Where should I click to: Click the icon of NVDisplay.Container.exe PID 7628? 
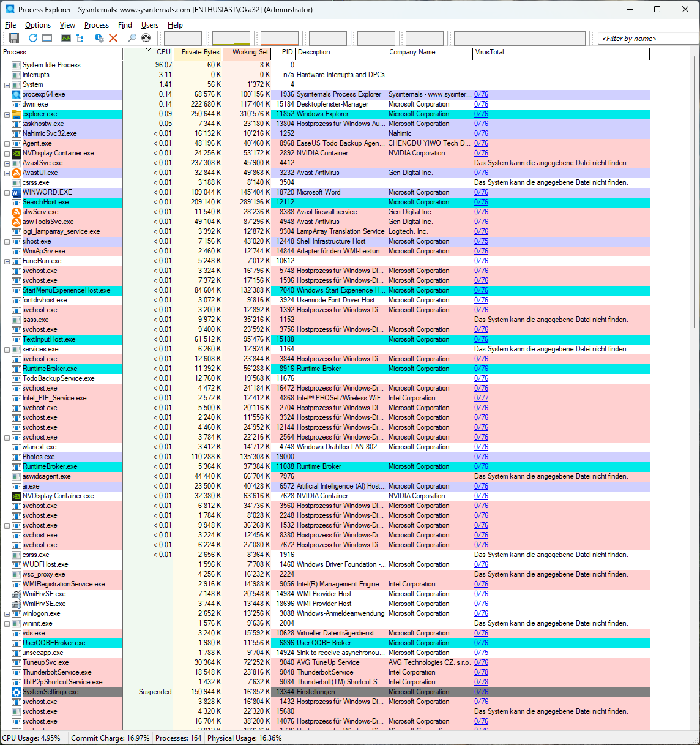[x=17, y=496]
